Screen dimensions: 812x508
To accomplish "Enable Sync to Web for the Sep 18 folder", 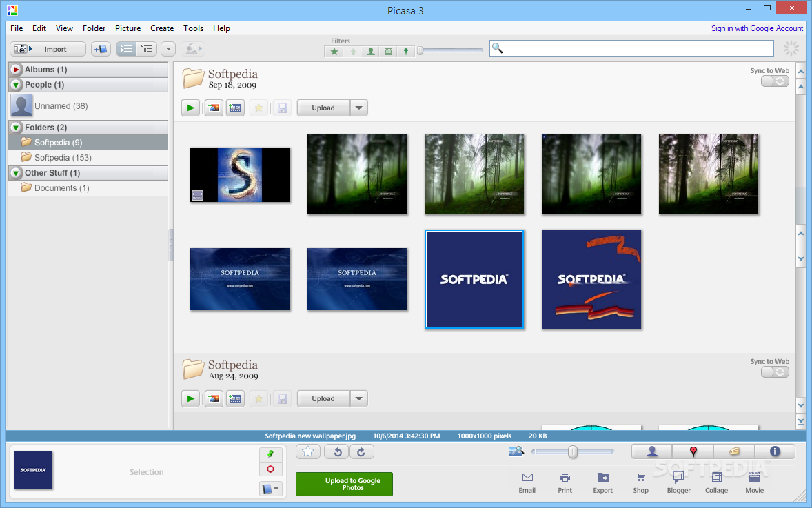I will (775, 80).
